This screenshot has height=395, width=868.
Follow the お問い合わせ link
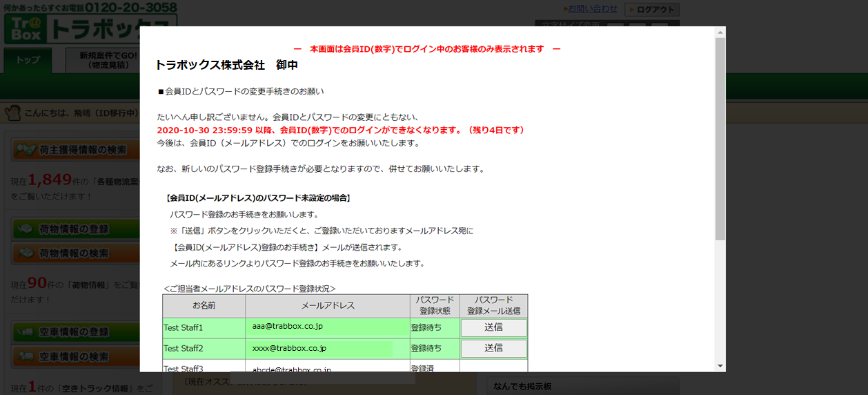click(593, 9)
